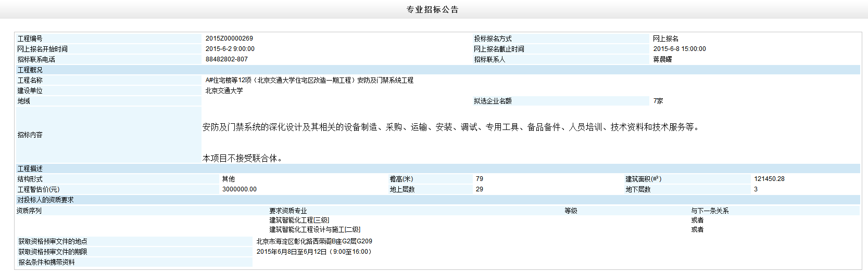The image size is (868, 273).
Task: Click the 建筑智能化工程设计与施工[二级] qualification row
Action: (x=315, y=229)
